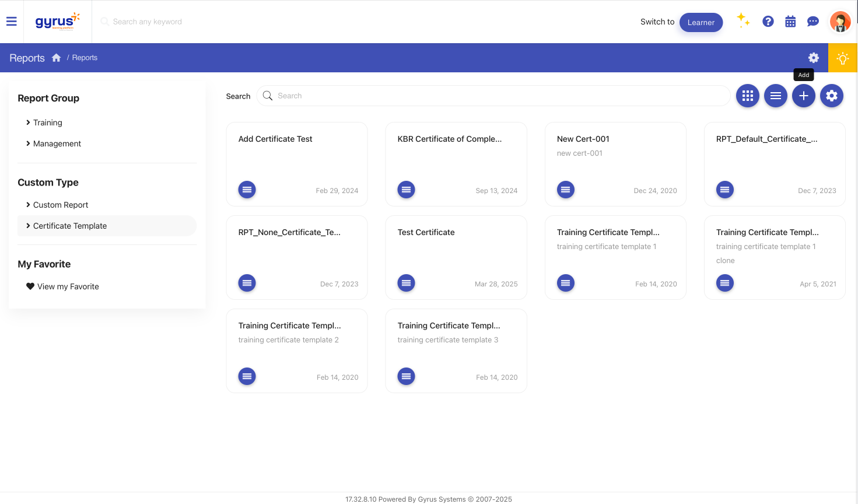This screenshot has height=504, width=858.
Task: Expand the Management report group
Action: point(57,143)
